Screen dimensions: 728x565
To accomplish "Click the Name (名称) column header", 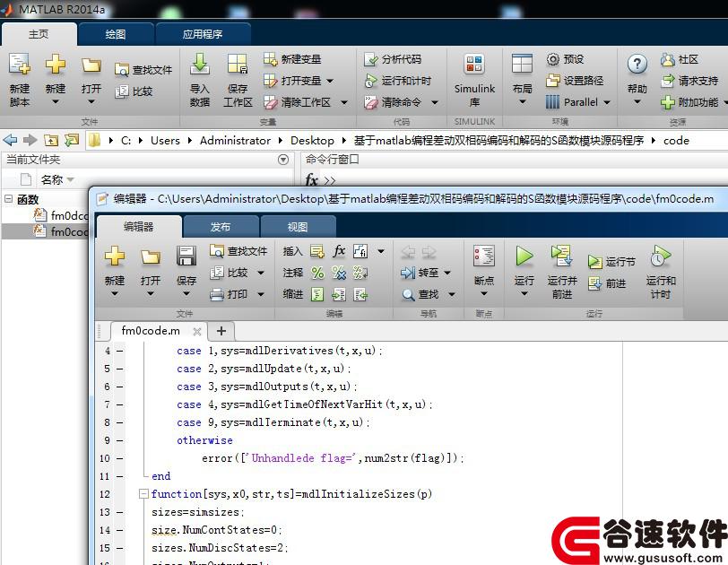I will (x=51, y=179).
